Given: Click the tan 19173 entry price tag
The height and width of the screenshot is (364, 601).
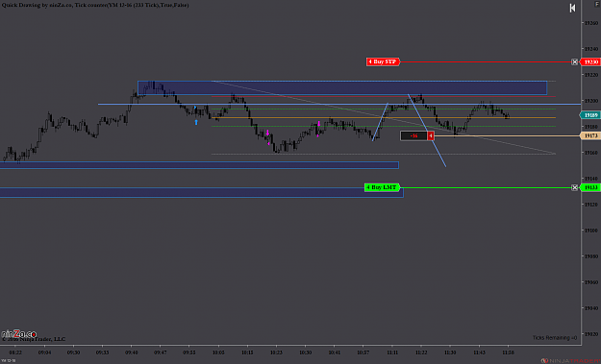Looking at the screenshot, I should (x=589, y=135).
